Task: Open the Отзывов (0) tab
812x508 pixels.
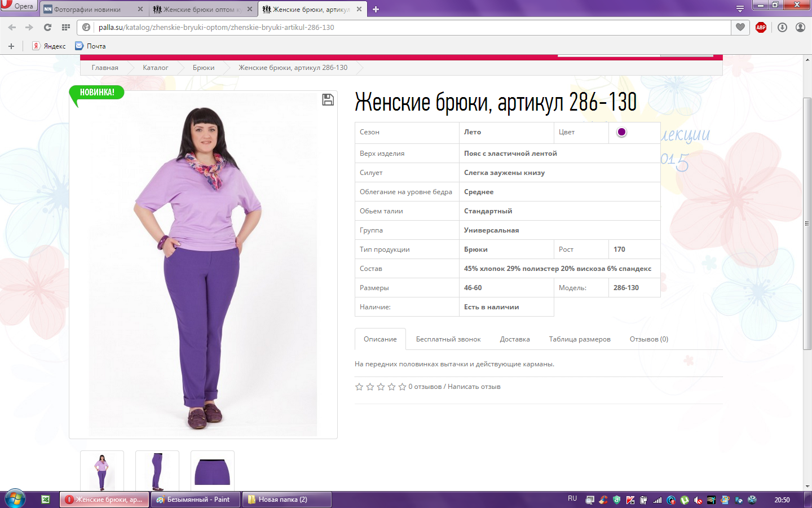Action: pyautogui.click(x=649, y=339)
